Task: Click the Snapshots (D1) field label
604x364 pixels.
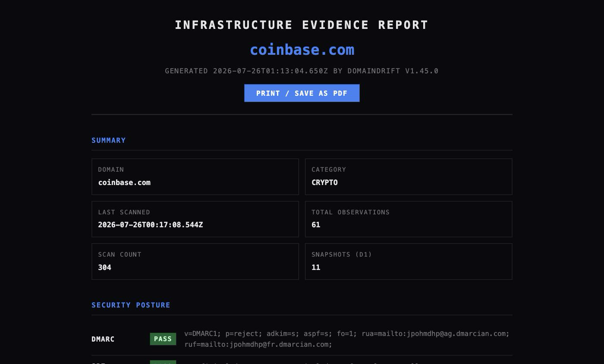Action: coord(342,254)
